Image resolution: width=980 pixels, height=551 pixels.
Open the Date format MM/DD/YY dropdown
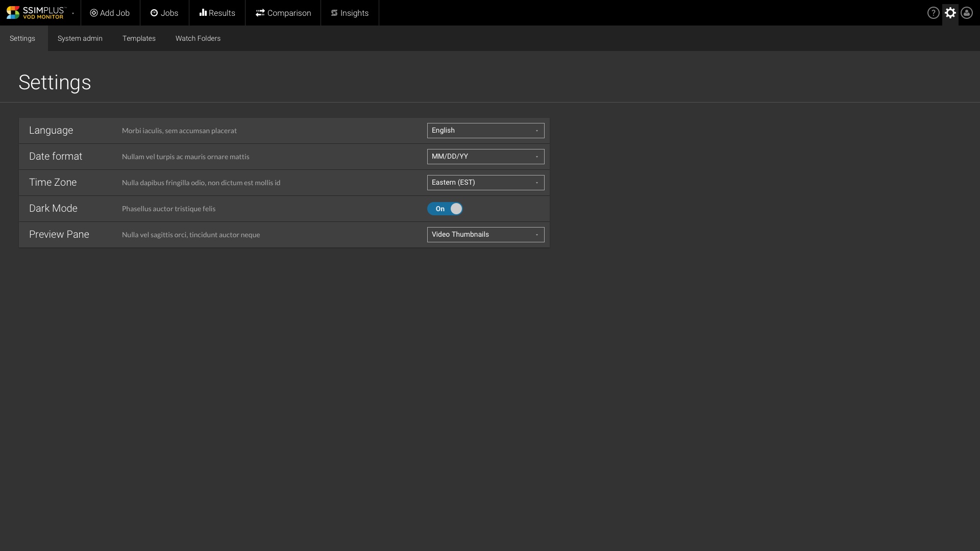pos(485,157)
